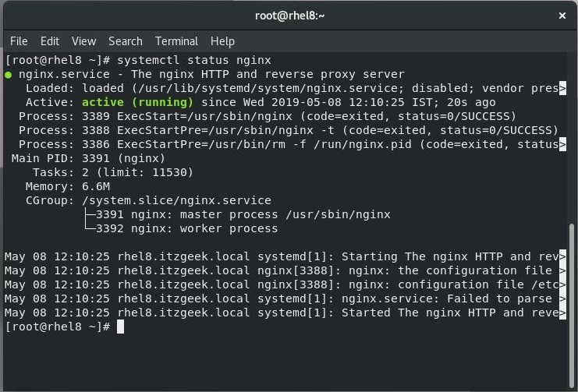
Task: Click '3392 nginx: worker process' line
Action: (187, 229)
